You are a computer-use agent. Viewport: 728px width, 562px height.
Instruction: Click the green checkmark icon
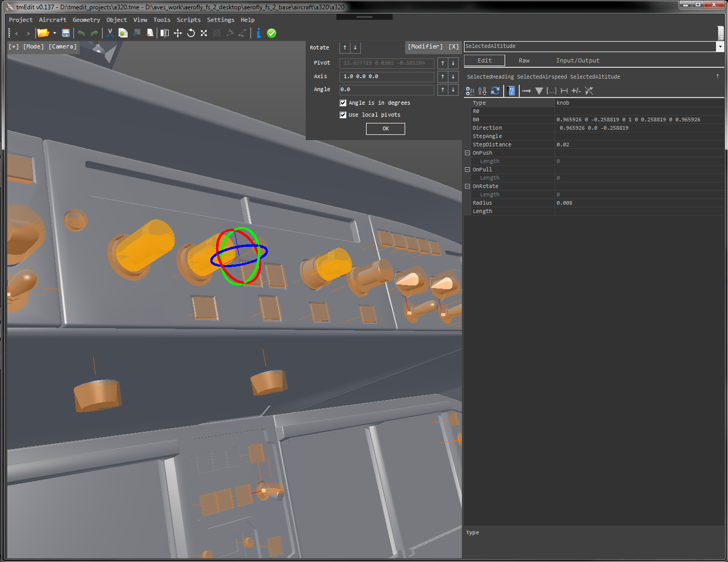271,33
